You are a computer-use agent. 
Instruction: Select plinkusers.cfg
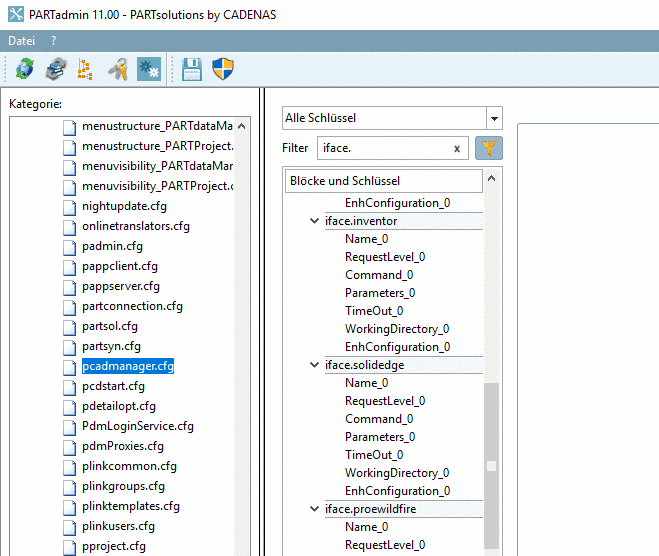tap(118, 526)
